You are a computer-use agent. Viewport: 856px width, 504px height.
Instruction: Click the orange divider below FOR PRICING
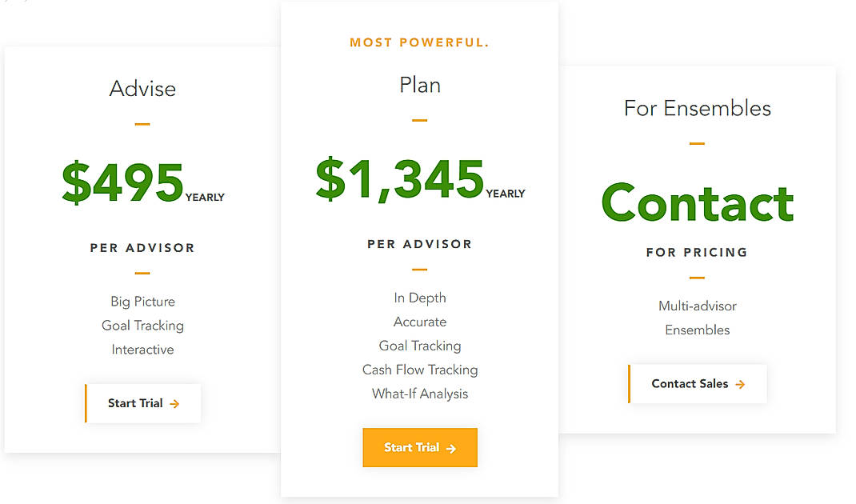click(697, 279)
